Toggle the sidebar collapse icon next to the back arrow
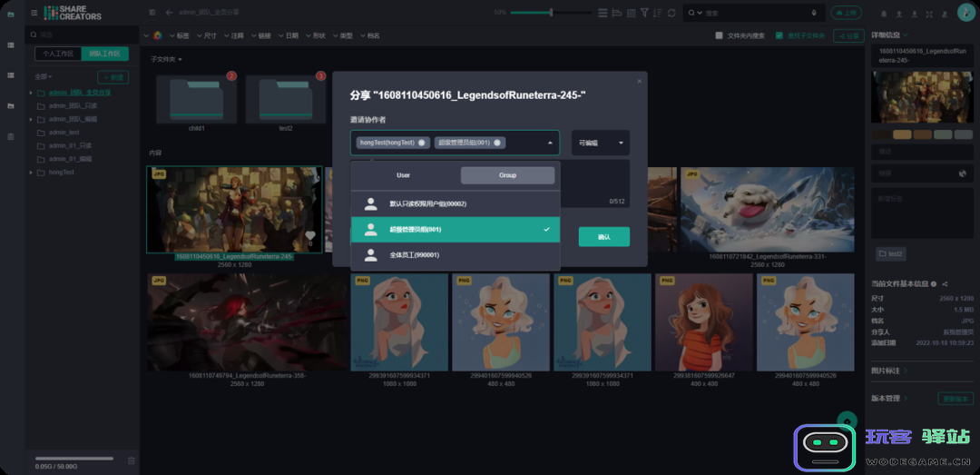 (x=152, y=13)
